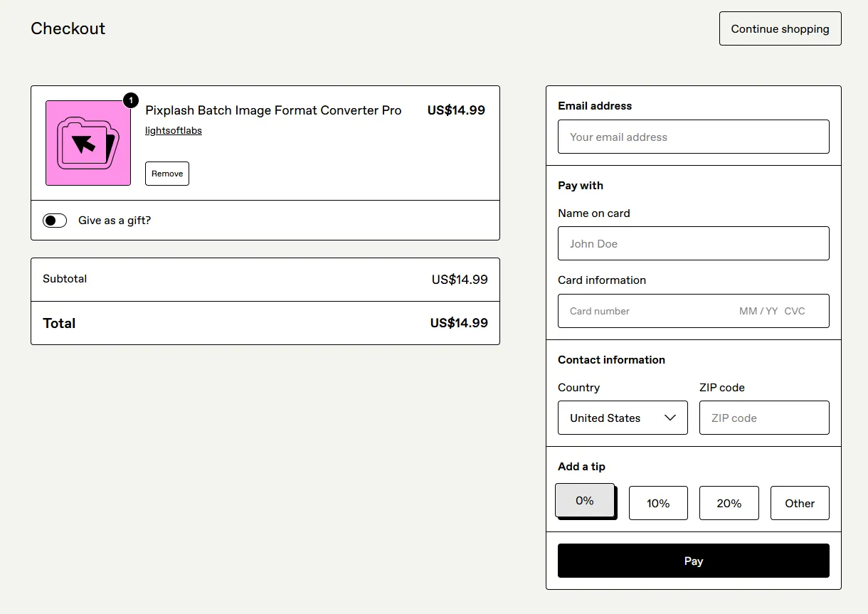Remove Pixplash from the cart
Viewport: 868px width, 614px height.
[x=166, y=173]
